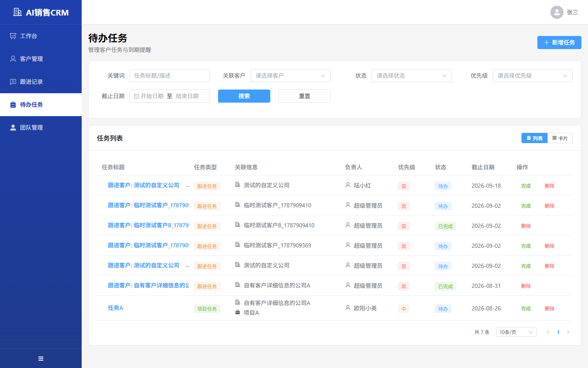Click page number 1 in pagination
This screenshot has height=368, width=588.
(x=558, y=332)
